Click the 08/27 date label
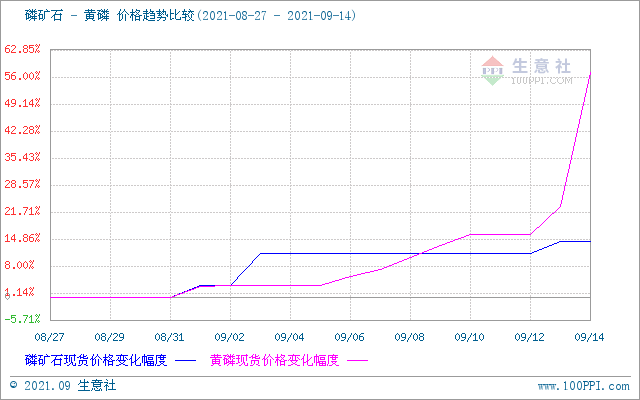Viewport: 640px width, 400px height. click(x=49, y=337)
